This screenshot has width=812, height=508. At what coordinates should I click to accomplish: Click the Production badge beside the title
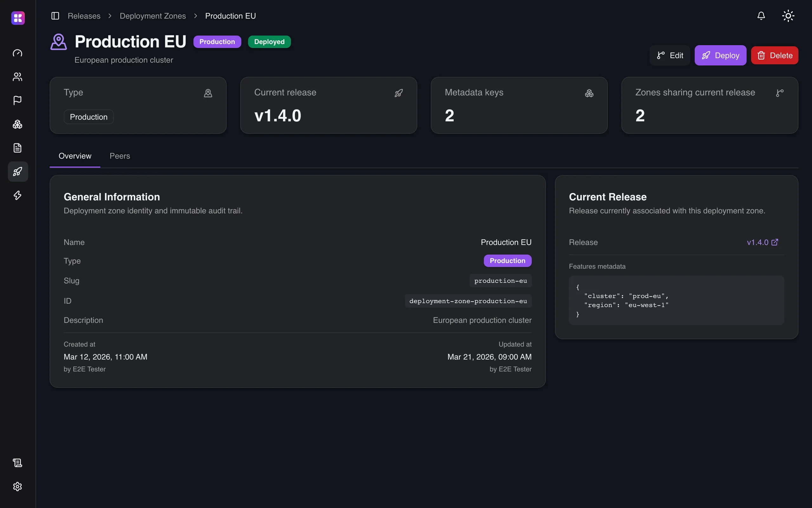pos(217,42)
